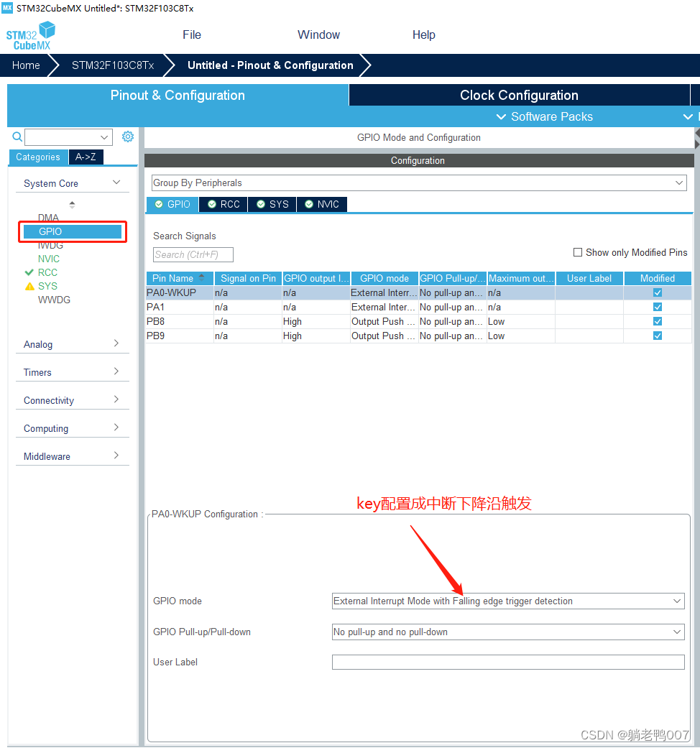Open the Group By Peripherals dropdown
The height and width of the screenshot is (748, 700).
coord(419,183)
